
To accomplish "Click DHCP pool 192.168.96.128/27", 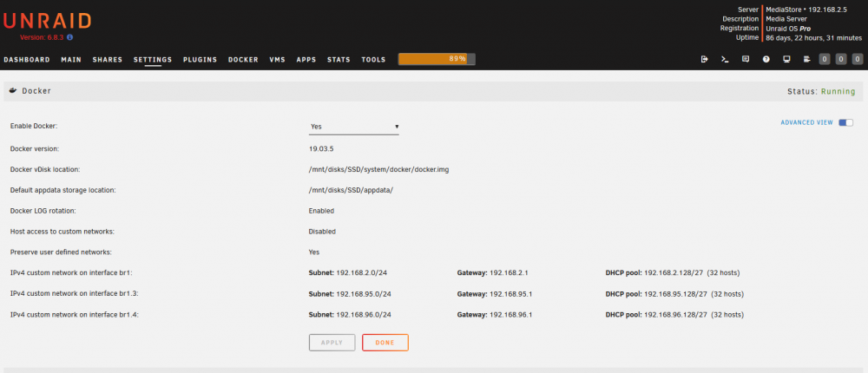I will point(676,314).
